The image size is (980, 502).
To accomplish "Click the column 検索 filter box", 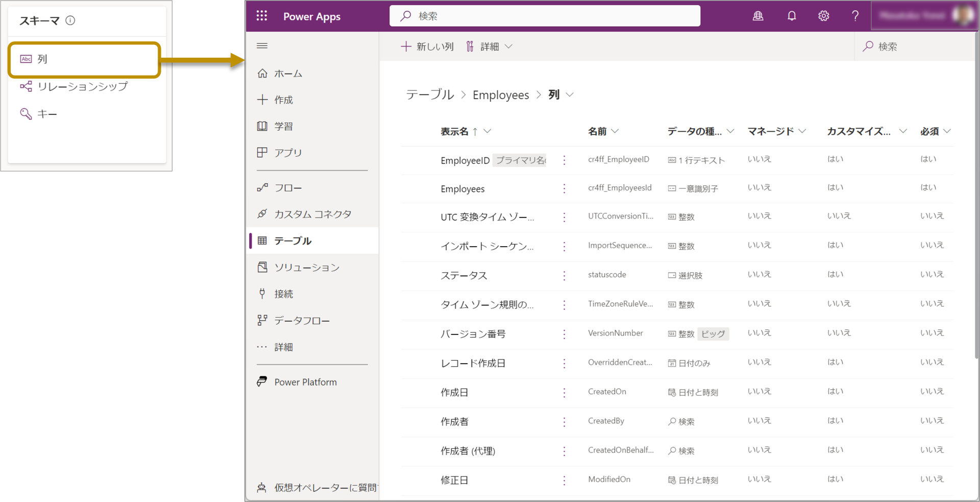I will 914,46.
